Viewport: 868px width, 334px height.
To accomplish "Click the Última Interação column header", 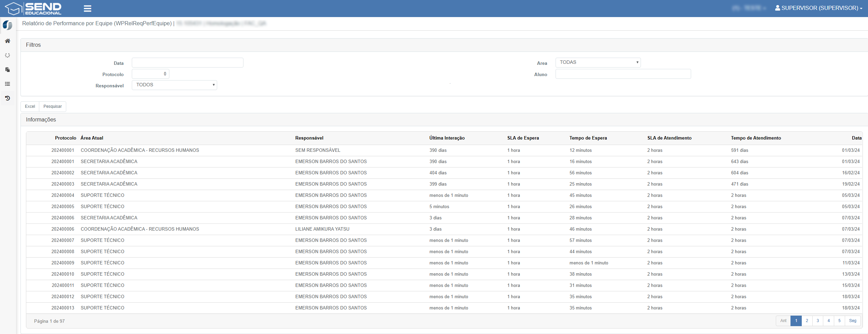I will point(447,138).
